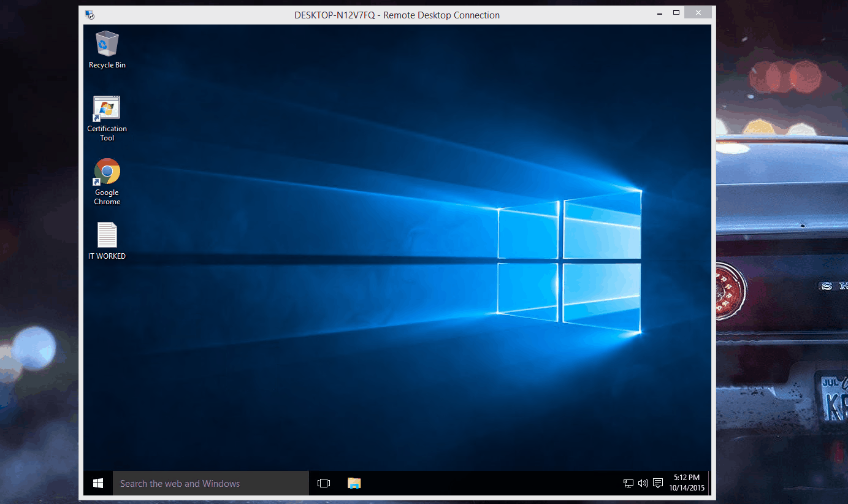Open Remote Desktop Connection title bar system icon
Image resolution: width=848 pixels, height=504 pixels.
[x=90, y=15]
